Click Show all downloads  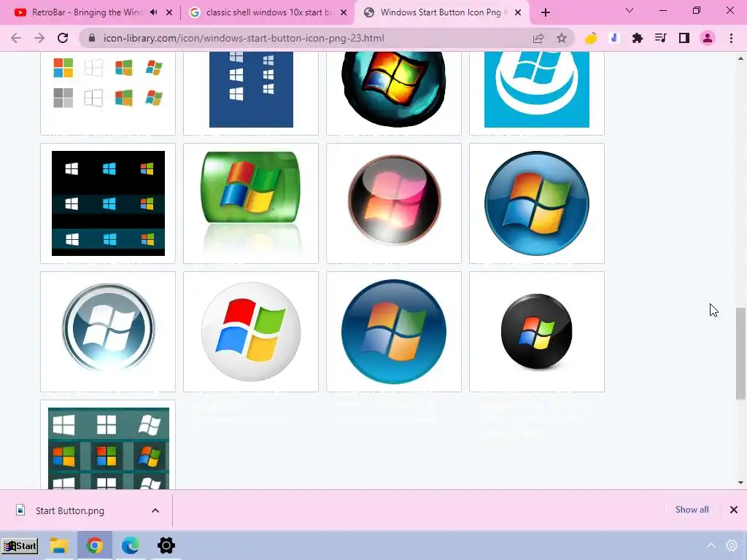(x=692, y=510)
